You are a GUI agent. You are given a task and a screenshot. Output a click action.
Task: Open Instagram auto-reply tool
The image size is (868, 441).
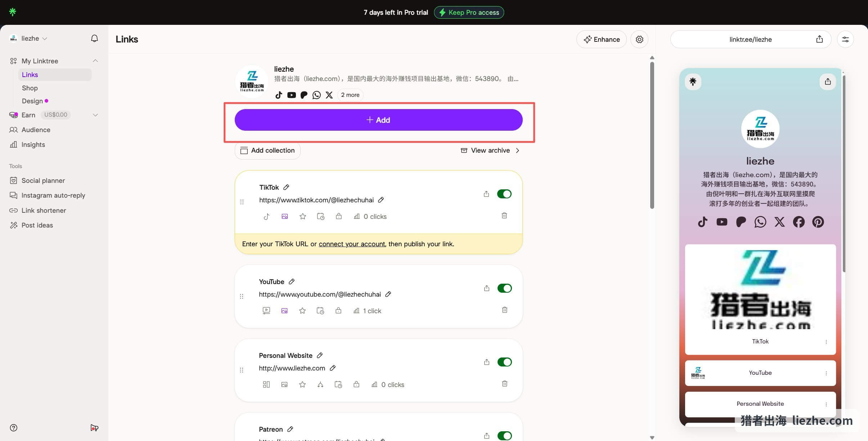click(53, 195)
